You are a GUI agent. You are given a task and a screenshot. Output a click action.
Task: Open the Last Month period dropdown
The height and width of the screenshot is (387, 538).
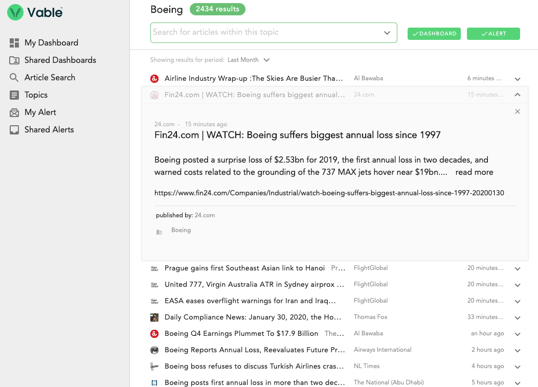[248, 60]
